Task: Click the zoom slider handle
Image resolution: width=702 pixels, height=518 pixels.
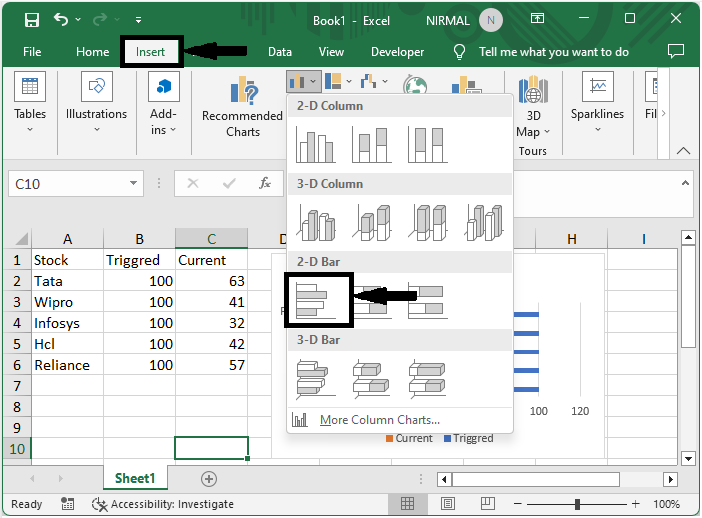Action: pyautogui.click(x=577, y=504)
